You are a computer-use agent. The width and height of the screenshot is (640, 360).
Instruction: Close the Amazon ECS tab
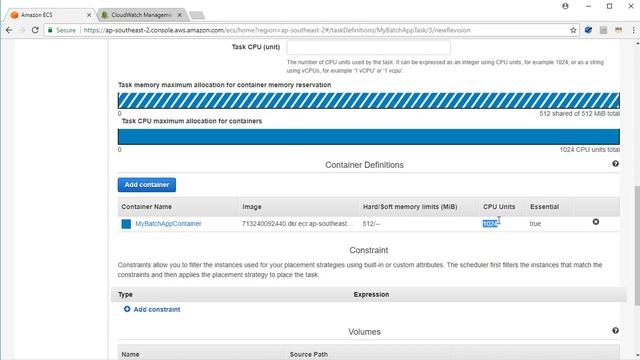pos(89,15)
